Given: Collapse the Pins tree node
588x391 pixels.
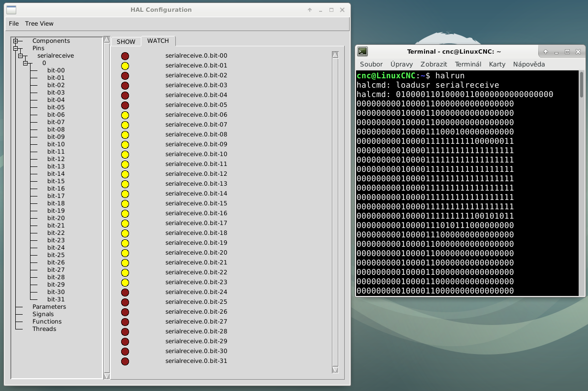Looking at the screenshot, I should click(x=16, y=48).
